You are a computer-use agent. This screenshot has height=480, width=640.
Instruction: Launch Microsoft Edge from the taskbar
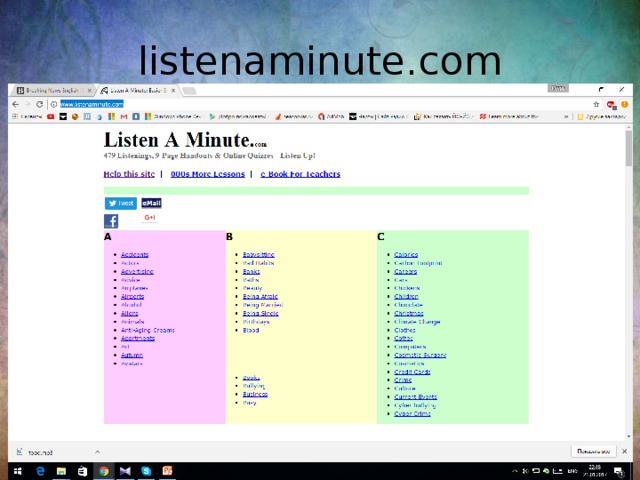[40, 471]
